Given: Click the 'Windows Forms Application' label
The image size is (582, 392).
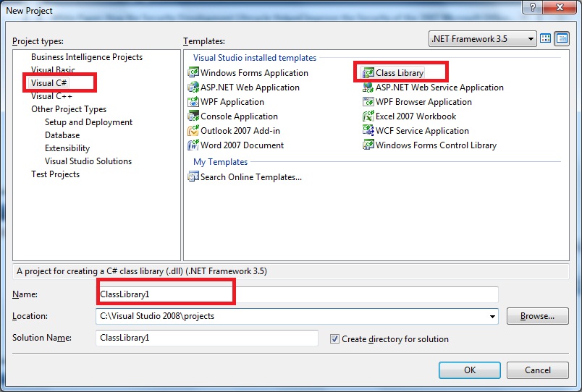Looking at the screenshot, I should (254, 73).
